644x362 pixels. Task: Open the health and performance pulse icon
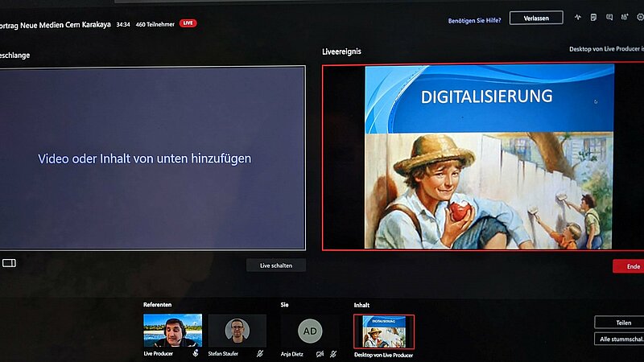(577, 17)
